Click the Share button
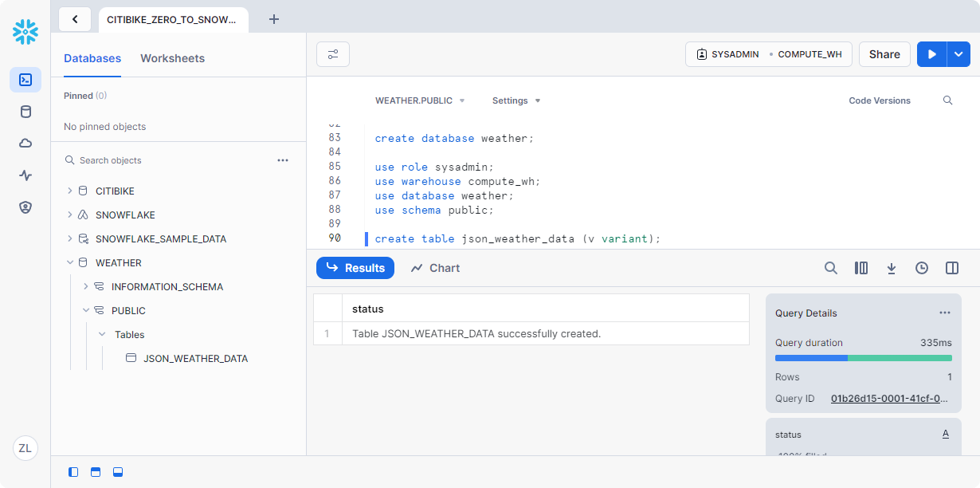The image size is (980, 488). point(884,54)
